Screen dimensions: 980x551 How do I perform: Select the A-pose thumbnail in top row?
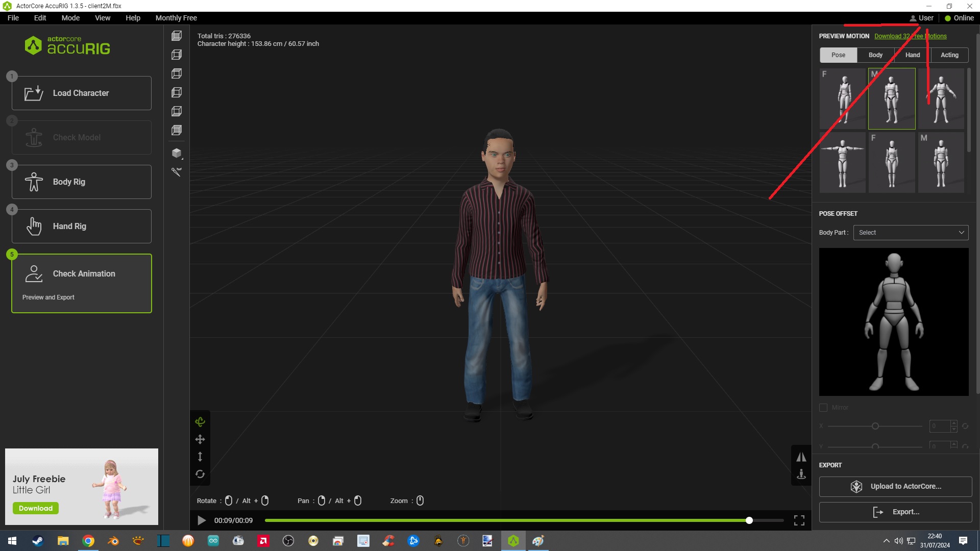tap(941, 98)
